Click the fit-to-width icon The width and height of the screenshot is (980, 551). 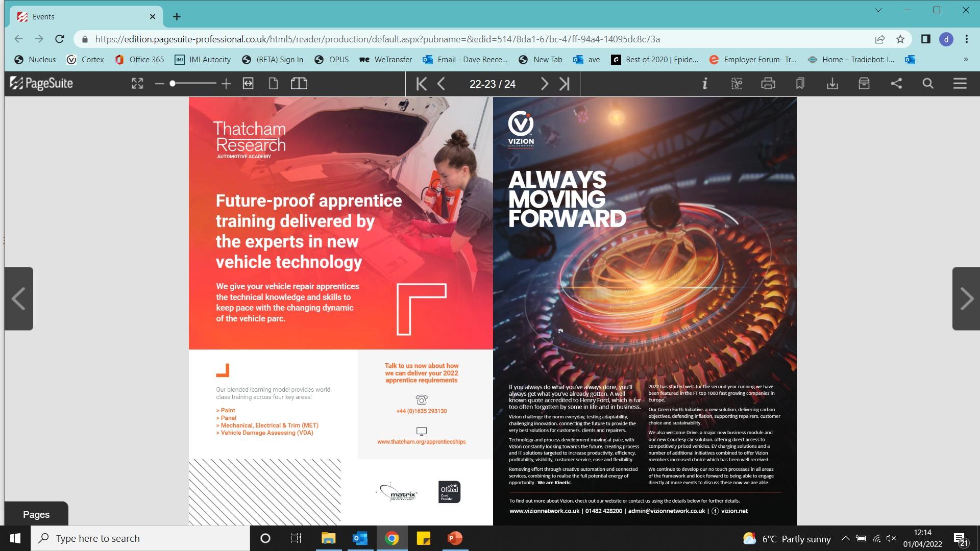(248, 84)
